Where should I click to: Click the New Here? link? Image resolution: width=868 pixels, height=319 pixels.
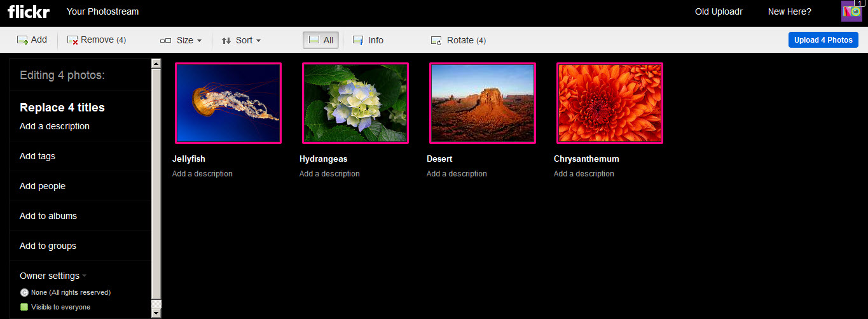click(x=790, y=11)
